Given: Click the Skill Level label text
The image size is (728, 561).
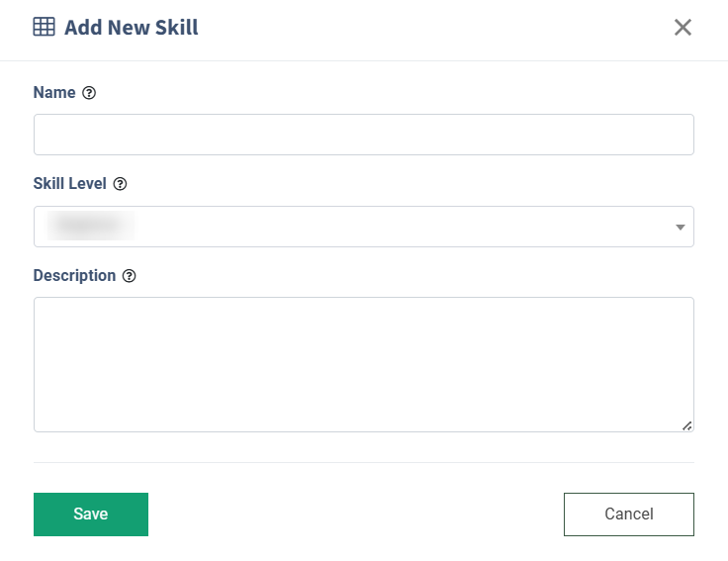Looking at the screenshot, I should [70, 184].
